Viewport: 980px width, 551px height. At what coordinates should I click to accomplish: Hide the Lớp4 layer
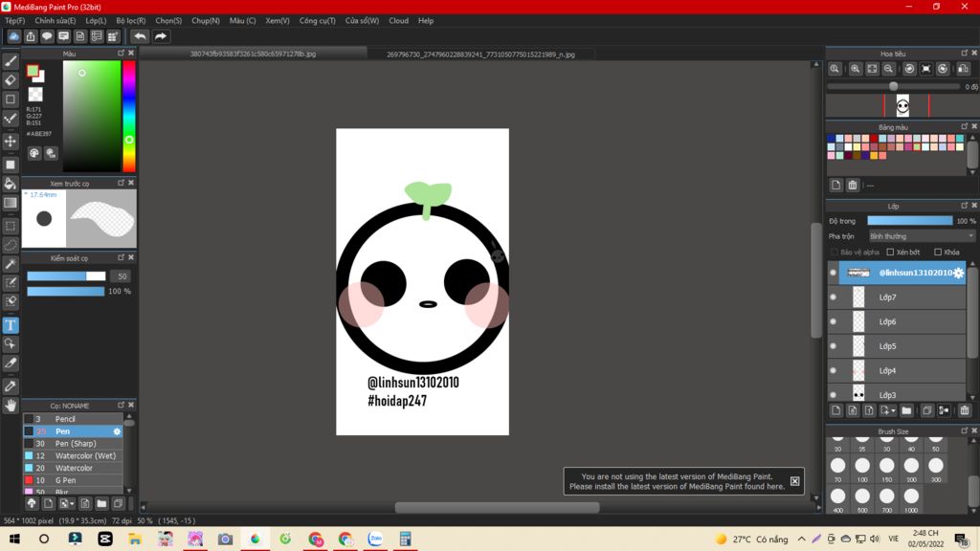834,370
